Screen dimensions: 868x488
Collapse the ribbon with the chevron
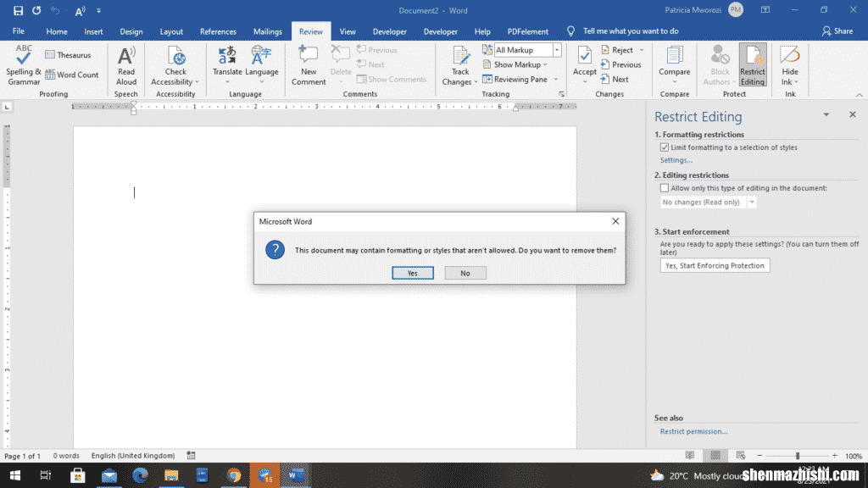tap(860, 95)
